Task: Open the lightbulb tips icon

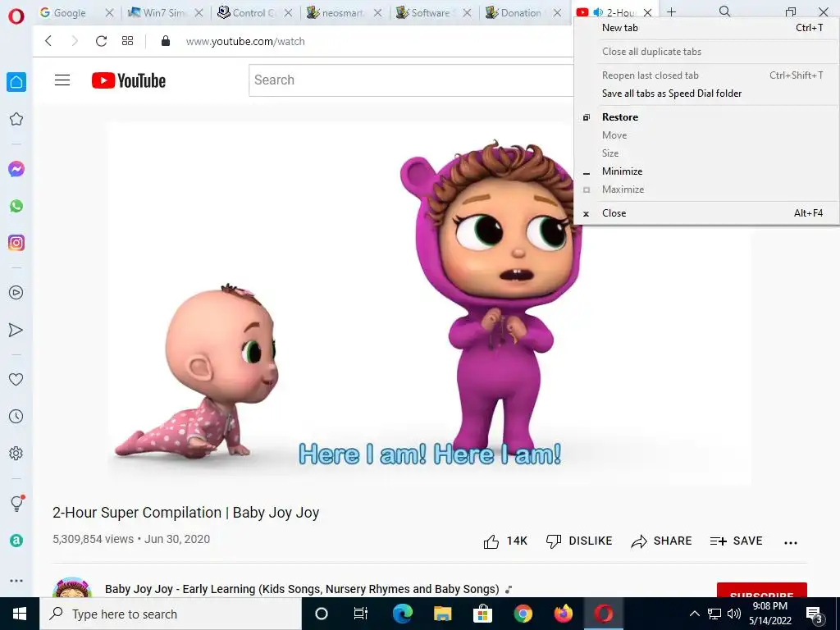Action: pyautogui.click(x=16, y=503)
